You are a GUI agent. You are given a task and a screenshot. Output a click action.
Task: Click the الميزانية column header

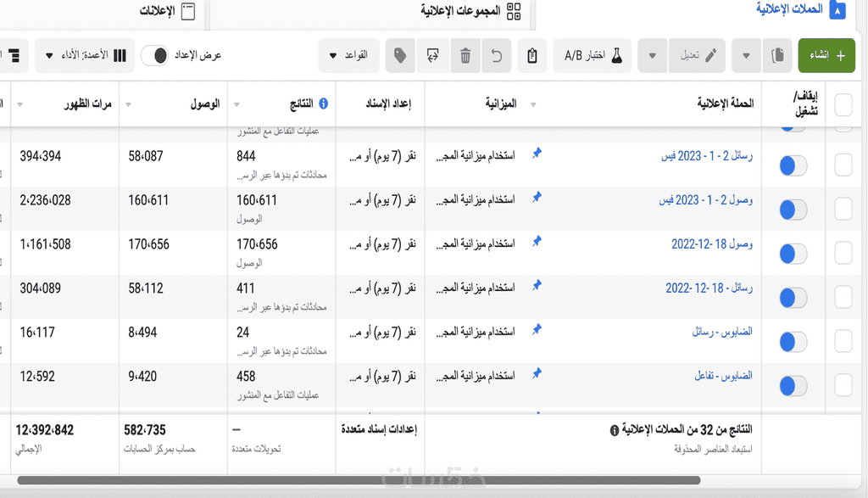pyautogui.click(x=501, y=104)
